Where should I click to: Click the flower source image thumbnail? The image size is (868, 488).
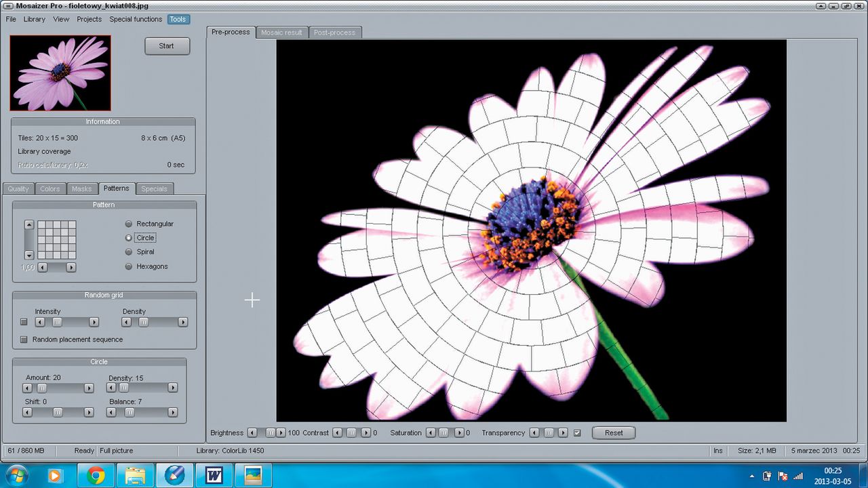[60, 73]
